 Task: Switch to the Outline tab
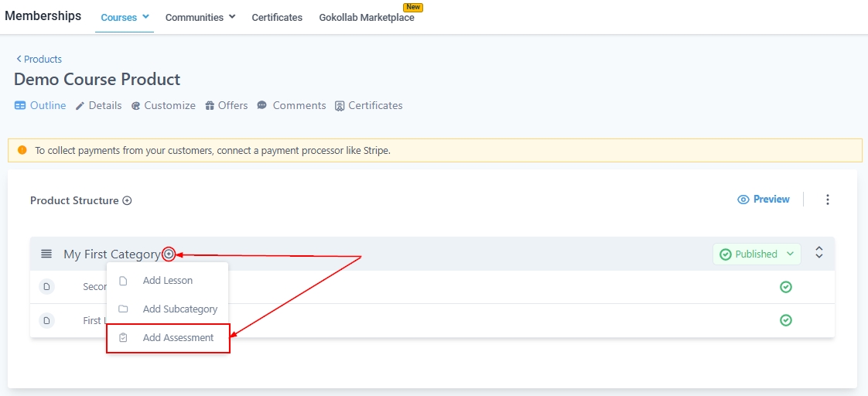pyautogui.click(x=40, y=105)
